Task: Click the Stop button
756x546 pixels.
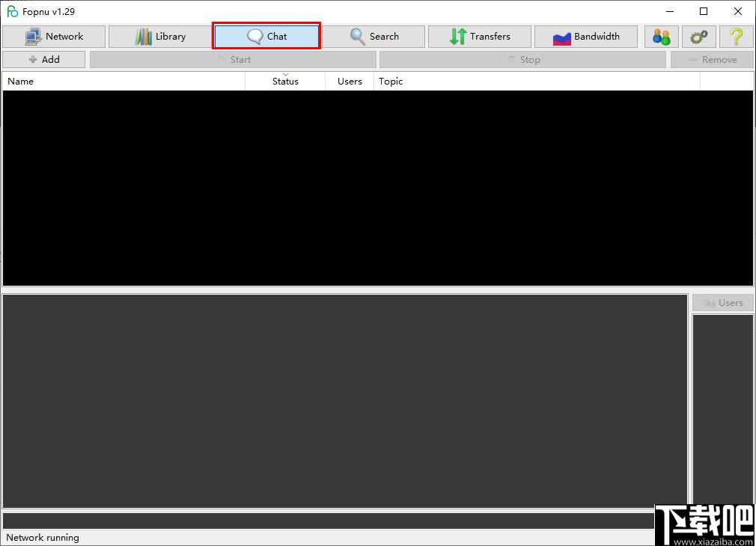Action: pos(522,59)
